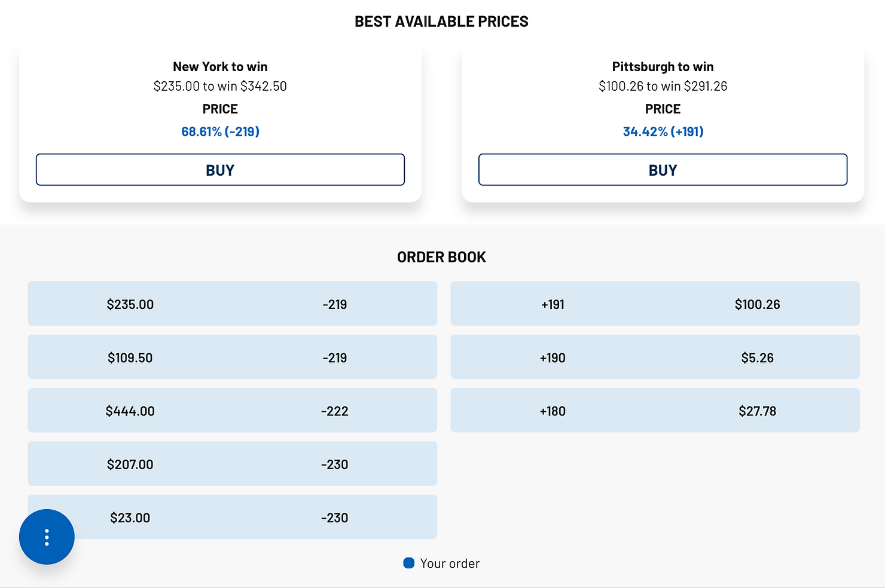
Task: Select the +190 order for $5.26
Action: pos(655,357)
